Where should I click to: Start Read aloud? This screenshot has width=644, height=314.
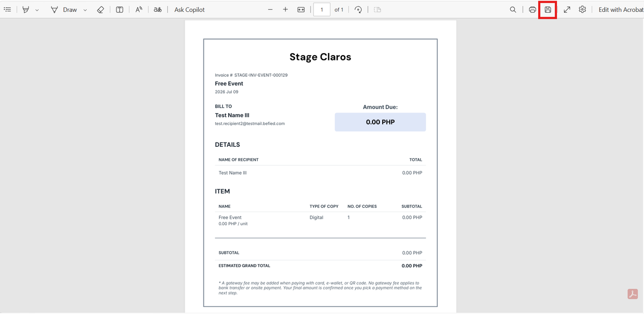click(138, 10)
